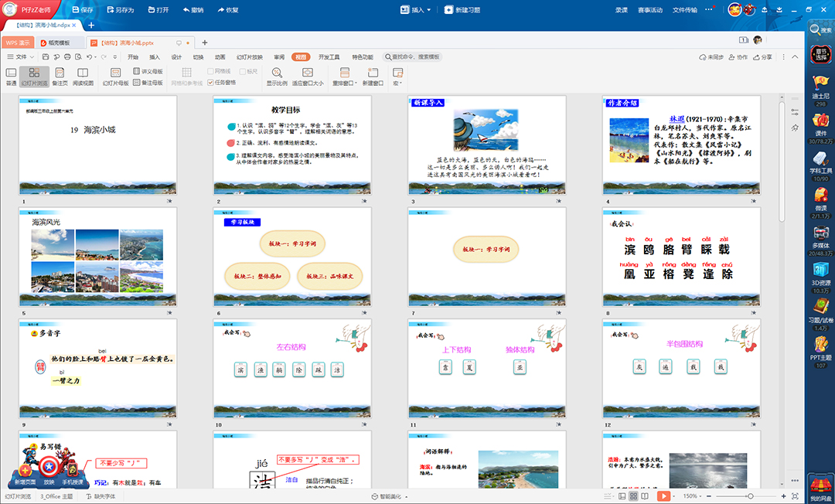Viewport: 835px width, 504px height.
Task: Click the 分享 share button
Action: [x=762, y=57]
